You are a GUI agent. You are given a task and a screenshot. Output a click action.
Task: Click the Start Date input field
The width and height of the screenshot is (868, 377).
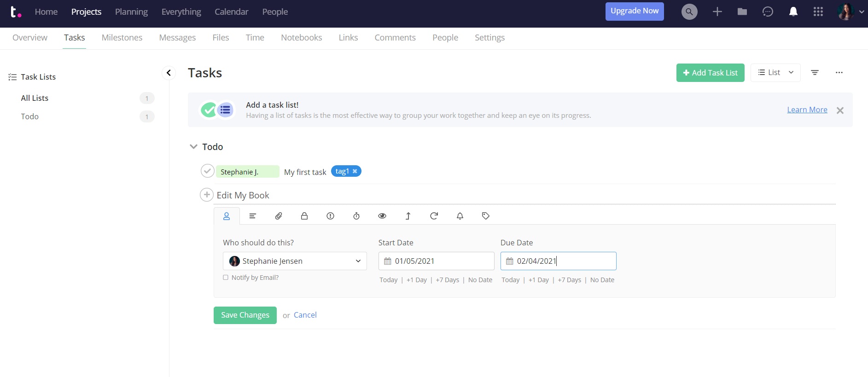[436, 261]
